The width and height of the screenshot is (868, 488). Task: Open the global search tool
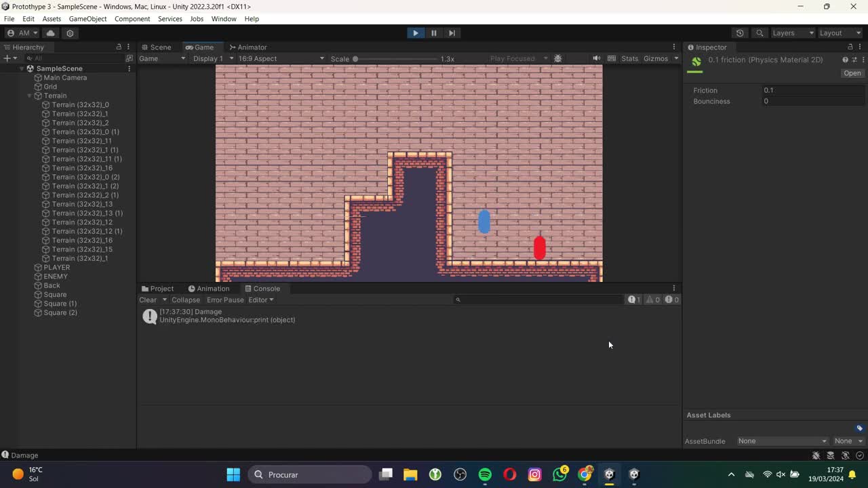[x=759, y=33]
